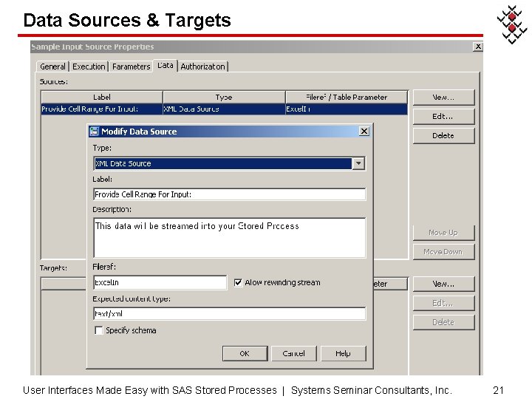
Task: Click the Move Down button
Action: coord(443,252)
